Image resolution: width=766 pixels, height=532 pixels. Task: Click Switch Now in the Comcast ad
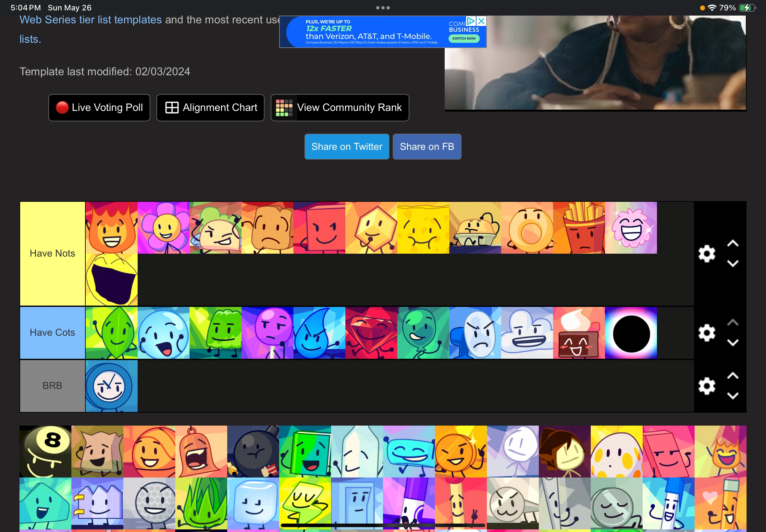pos(463,38)
